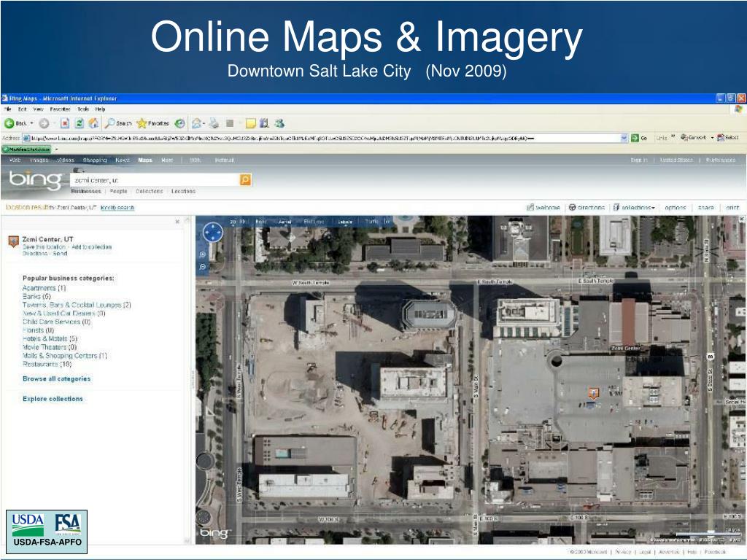Click in the Bing search text box
The height and width of the screenshot is (560, 747).
(155, 180)
